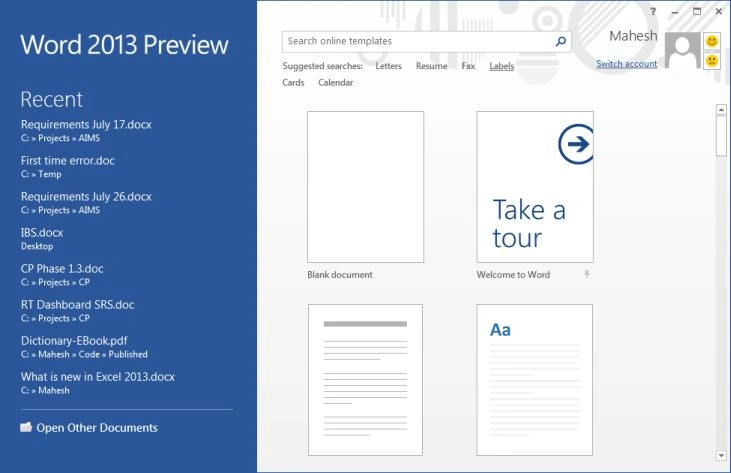Click the Mahesh account name
This screenshot has height=473, width=731.
[x=633, y=36]
